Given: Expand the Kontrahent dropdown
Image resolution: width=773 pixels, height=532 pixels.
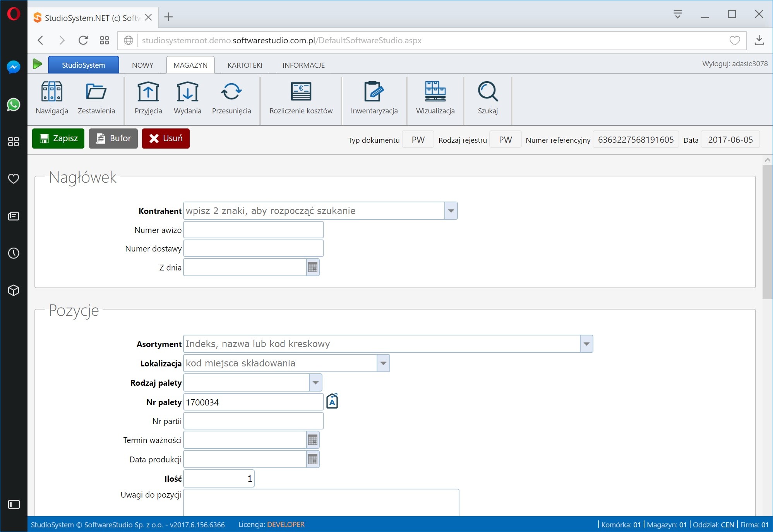Looking at the screenshot, I should [451, 211].
